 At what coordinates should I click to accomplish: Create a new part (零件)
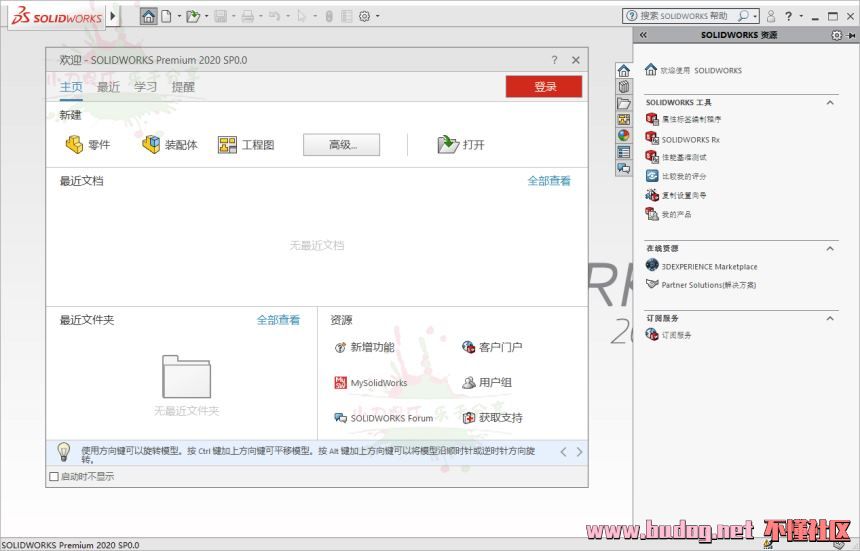(x=87, y=145)
